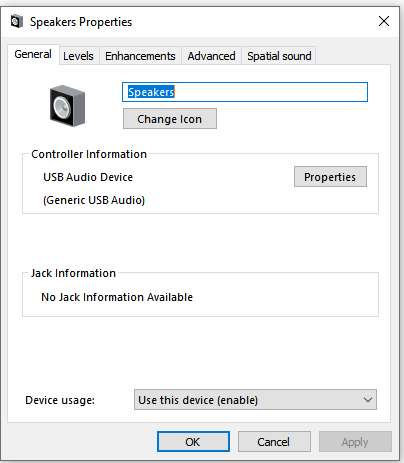Expand Device usage via its chevron arrow
The height and width of the screenshot is (463, 404).
(368, 400)
